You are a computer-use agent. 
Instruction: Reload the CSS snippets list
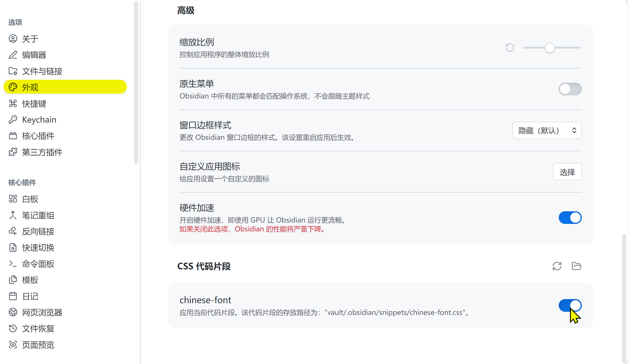click(x=557, y=266)
